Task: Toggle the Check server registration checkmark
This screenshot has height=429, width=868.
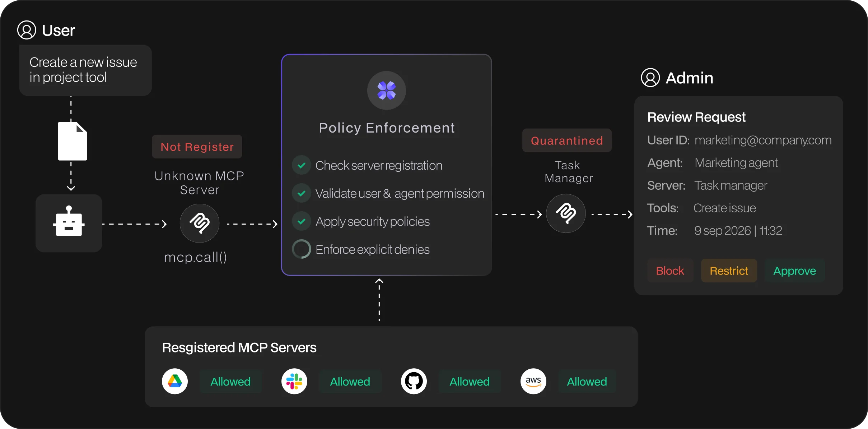Action: tap(302, 165)
